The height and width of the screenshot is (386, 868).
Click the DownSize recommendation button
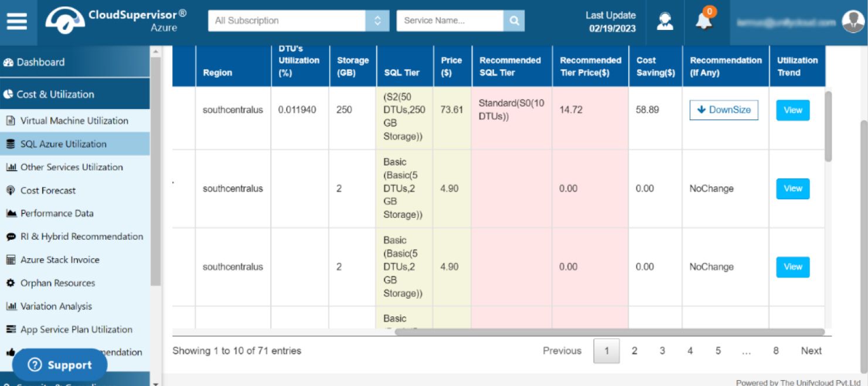click(x=724, y=110)
